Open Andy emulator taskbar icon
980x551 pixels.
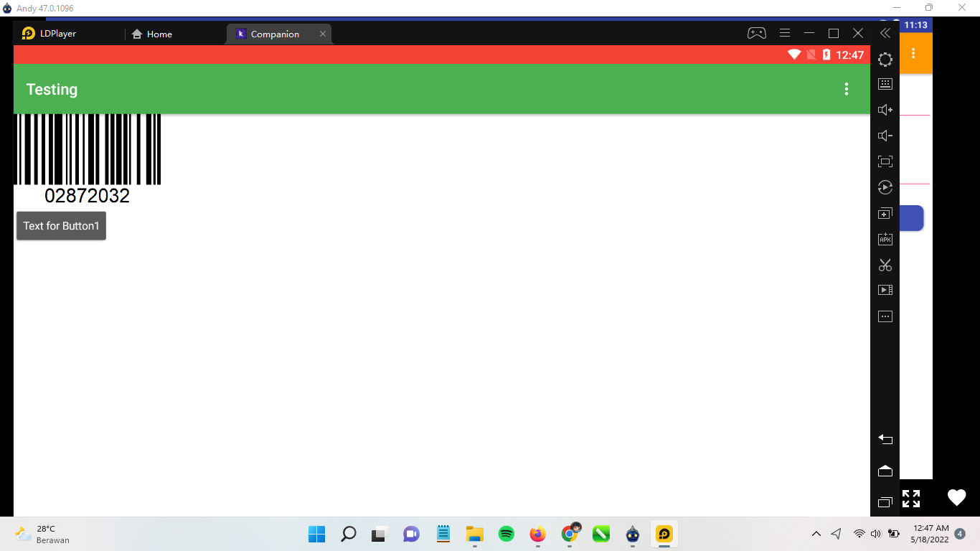(x=632, y=534)
